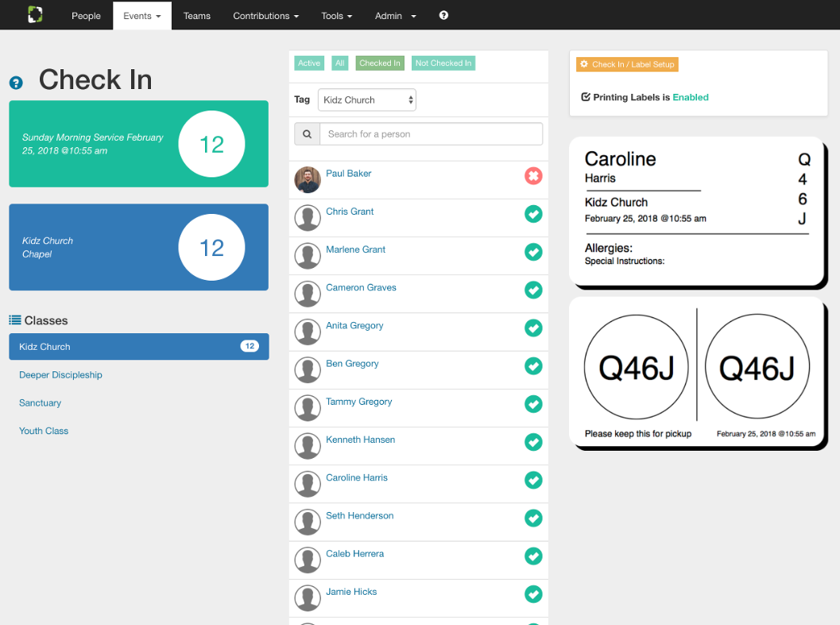
Task: Toggle Tammy Gregory's check-in status
Action: [533, 404]
